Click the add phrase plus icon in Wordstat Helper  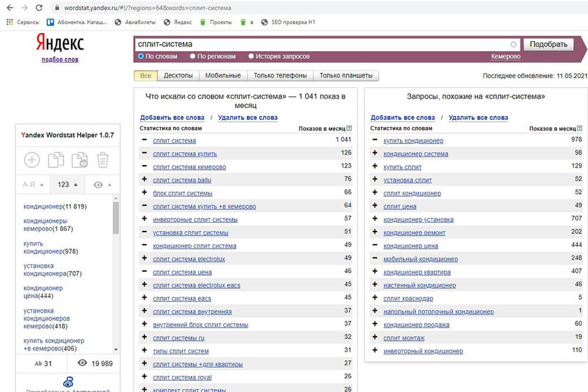click(32, 160)
